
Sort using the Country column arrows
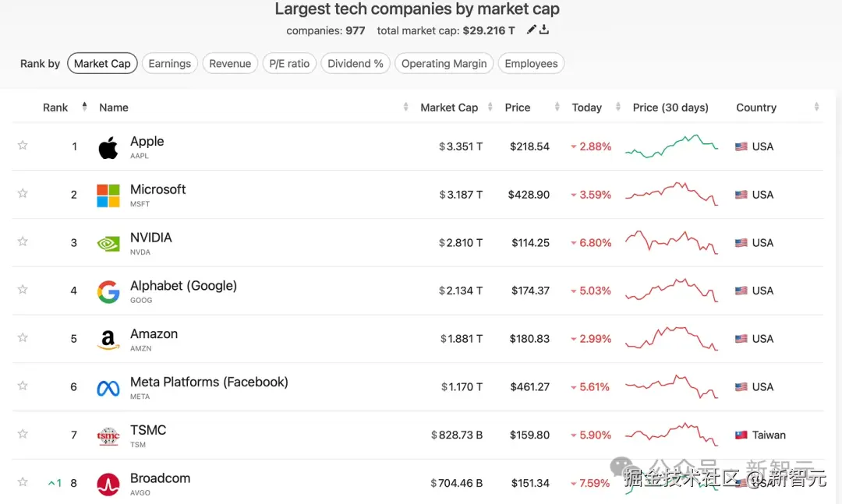pos(816,107)
